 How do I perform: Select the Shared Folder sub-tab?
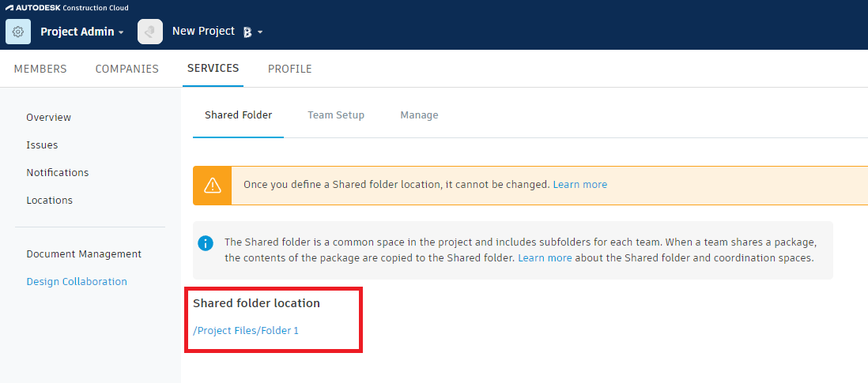coord(239,115)
